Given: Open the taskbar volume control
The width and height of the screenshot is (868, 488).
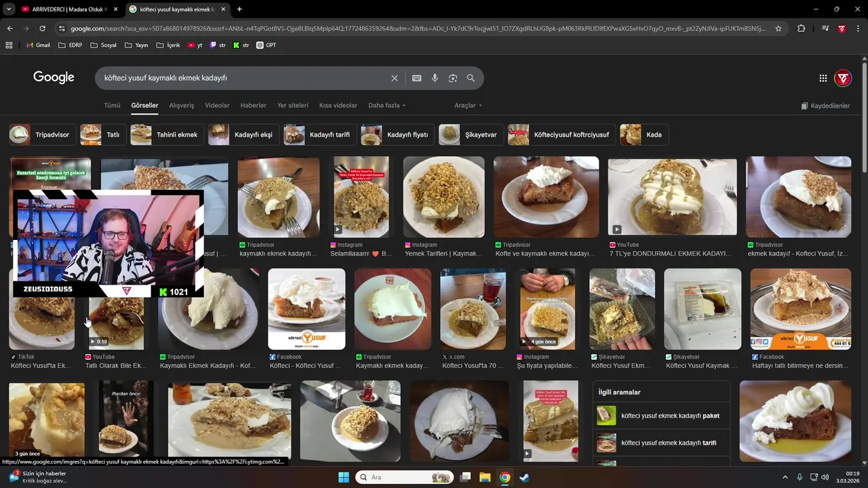Looking at the screenshot, I should tap(825, 477).
